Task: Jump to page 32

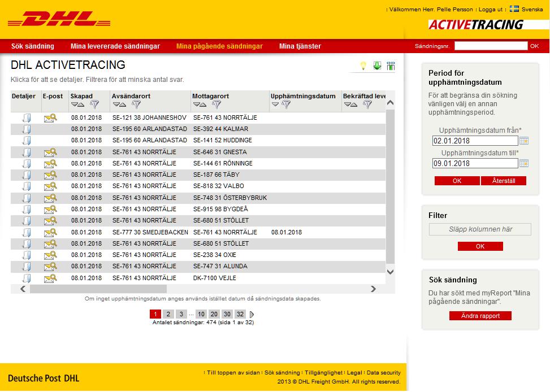Action: [240, 314]
